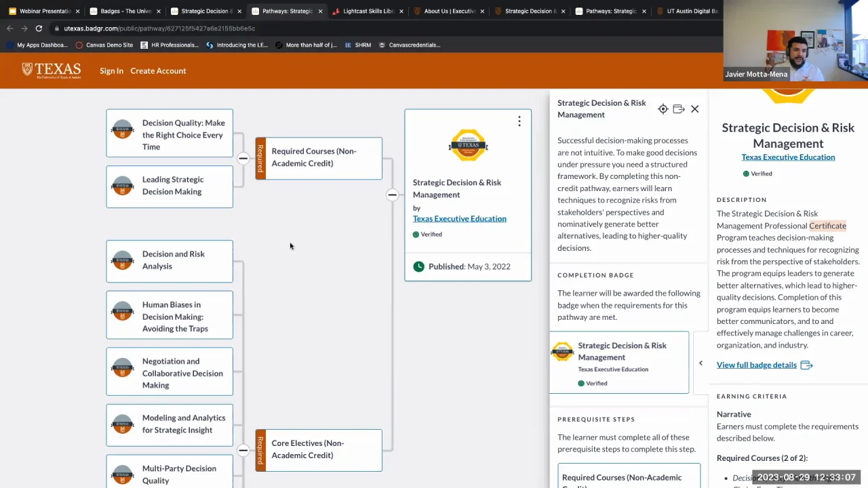Collapse badge detail side panel arrow
Image resolution: width=868 pixels, height=488 pixels.
coord(701,363)
